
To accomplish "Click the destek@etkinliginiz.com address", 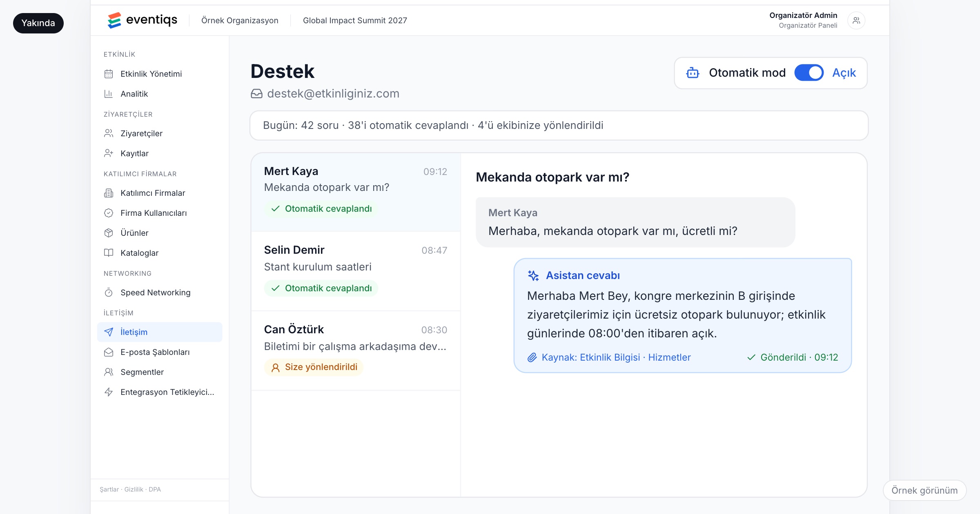I will pos(333,94).
